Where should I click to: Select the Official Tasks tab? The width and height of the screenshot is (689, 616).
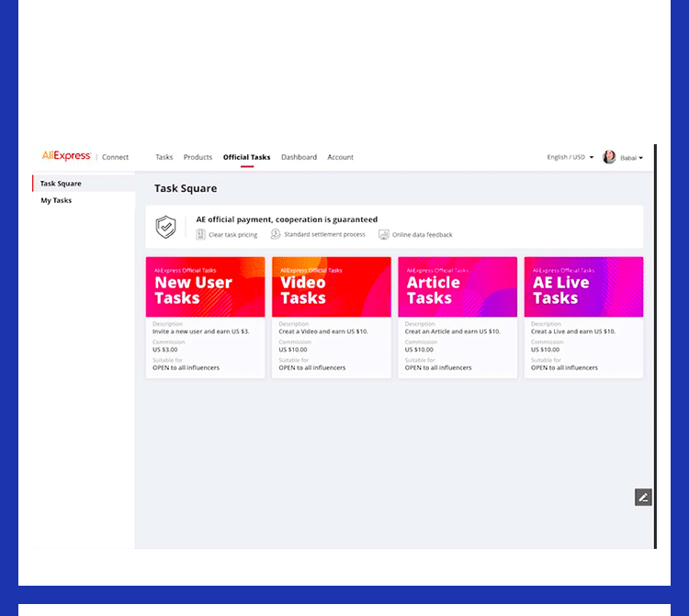pyautogui.click(x=246, y=157)
